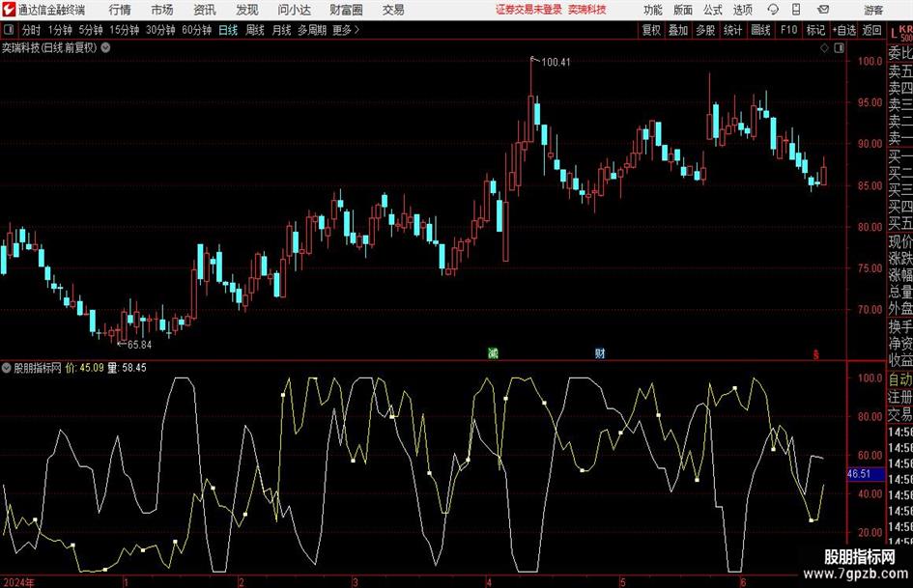Open the 市场 menu
913x588 pixels.
click(162, 10)
